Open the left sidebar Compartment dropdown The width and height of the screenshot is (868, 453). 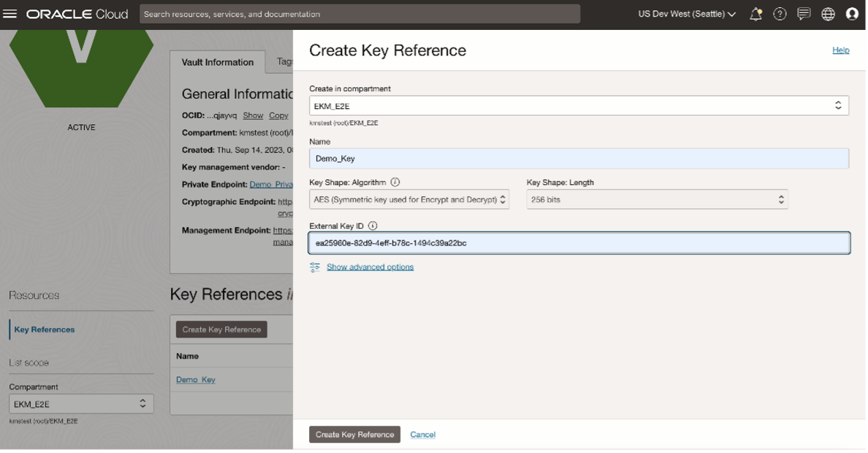tap(145, 403)
